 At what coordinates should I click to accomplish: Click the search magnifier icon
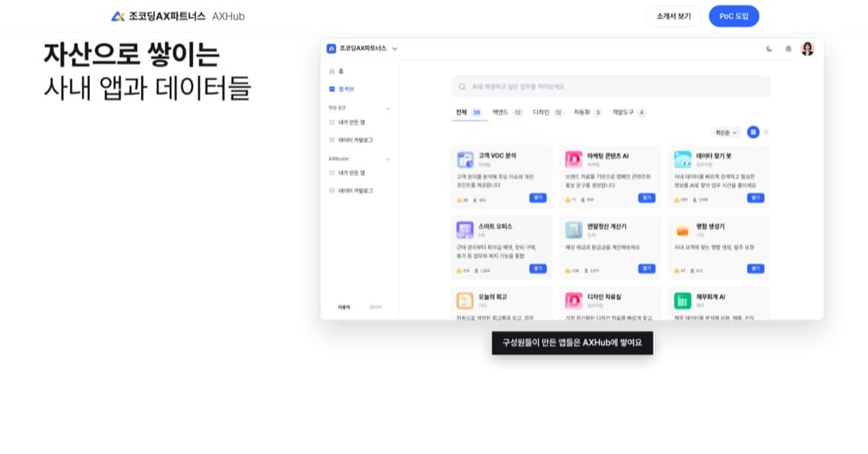click(x=462, y=87)
